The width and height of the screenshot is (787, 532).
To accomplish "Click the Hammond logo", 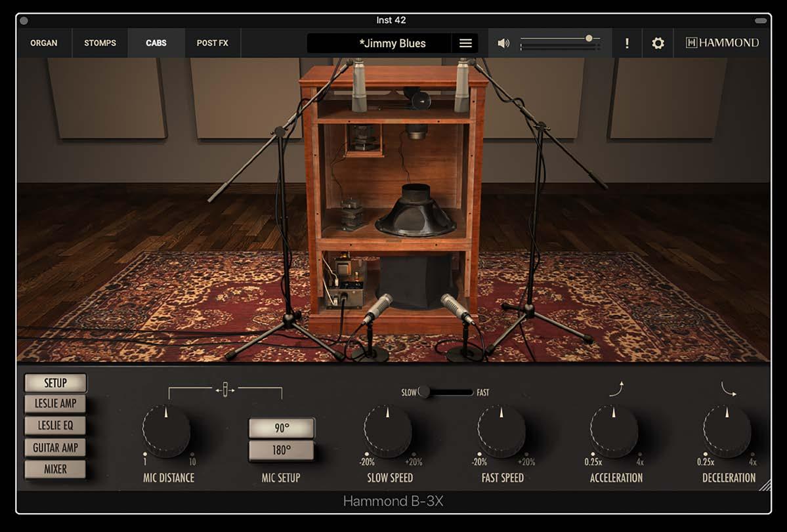I will point(722,43).
